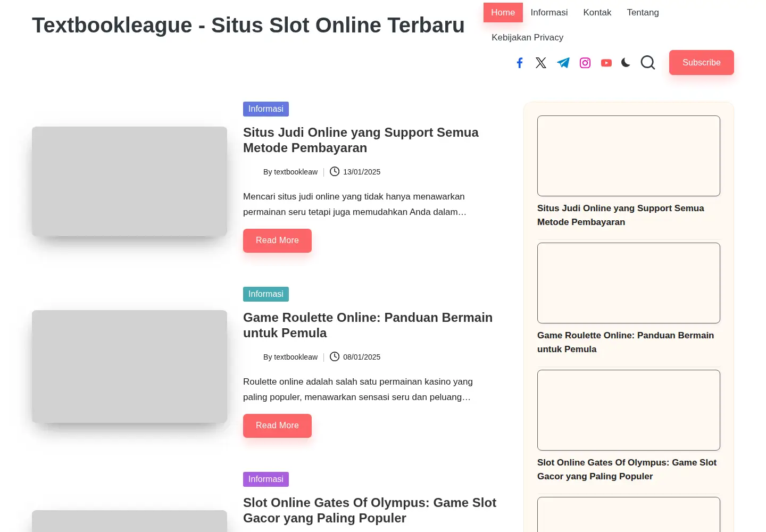Viewport: 766px width, 532px height.
Task: Open the Informasi menu item
Action: (549, 12)
